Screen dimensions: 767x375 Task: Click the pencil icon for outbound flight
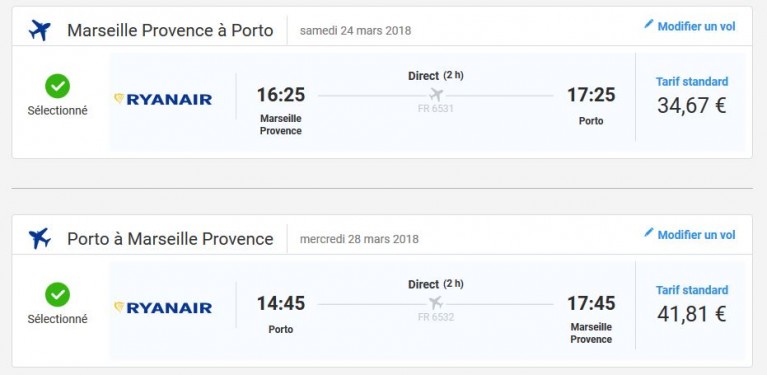click(649, 24)
